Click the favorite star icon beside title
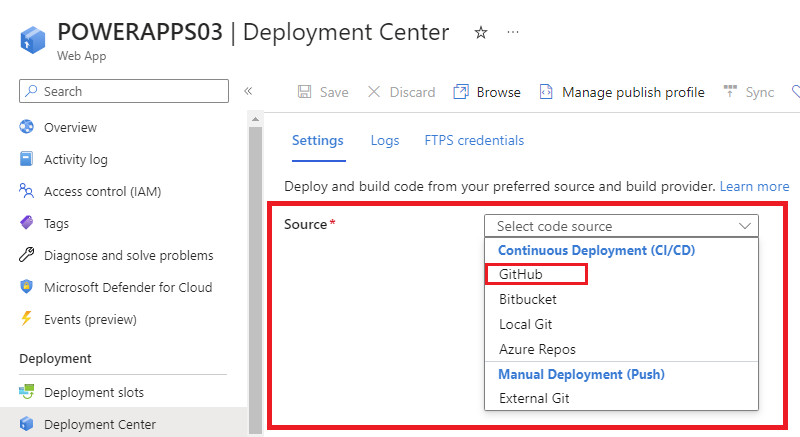This screenshot has width=800, height=437. (x=480, y=33)
